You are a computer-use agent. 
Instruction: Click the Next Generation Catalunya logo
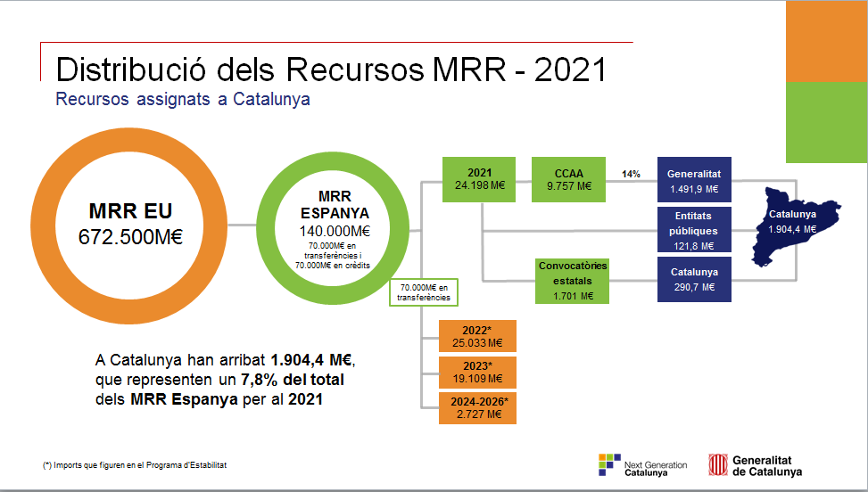(642, 464)
